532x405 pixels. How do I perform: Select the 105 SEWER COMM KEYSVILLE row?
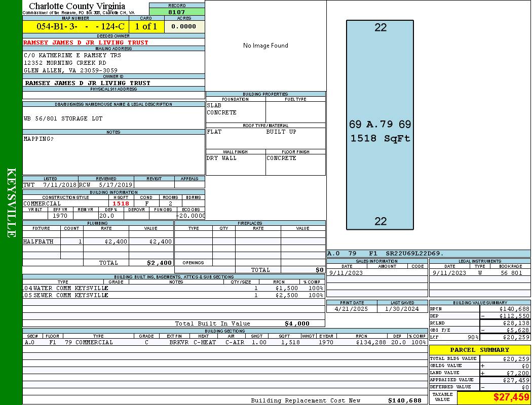pos(174,295)
